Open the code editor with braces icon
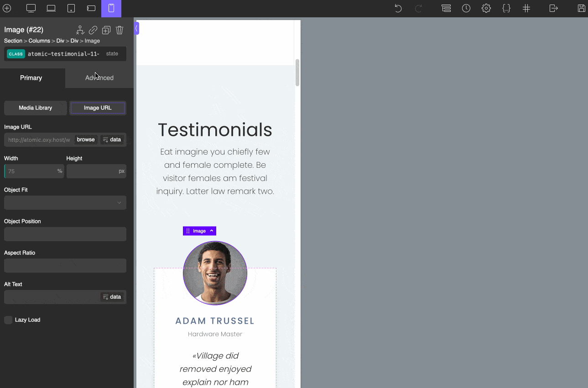Image resolution: width=588 pixels, height=388 pixels. (x=506, y=8)
